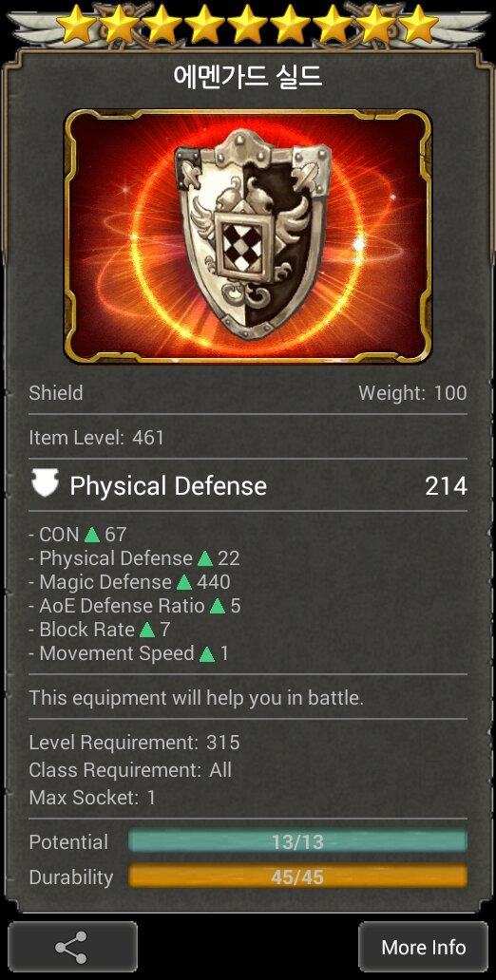
Task: Click the green arrow next to CON
Action: point(92,535)
